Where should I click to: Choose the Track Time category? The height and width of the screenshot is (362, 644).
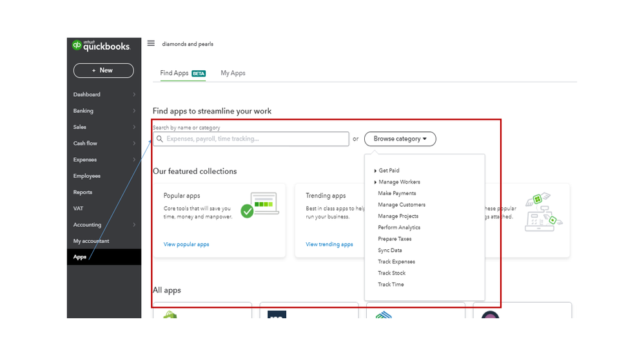tap(391, 285)
